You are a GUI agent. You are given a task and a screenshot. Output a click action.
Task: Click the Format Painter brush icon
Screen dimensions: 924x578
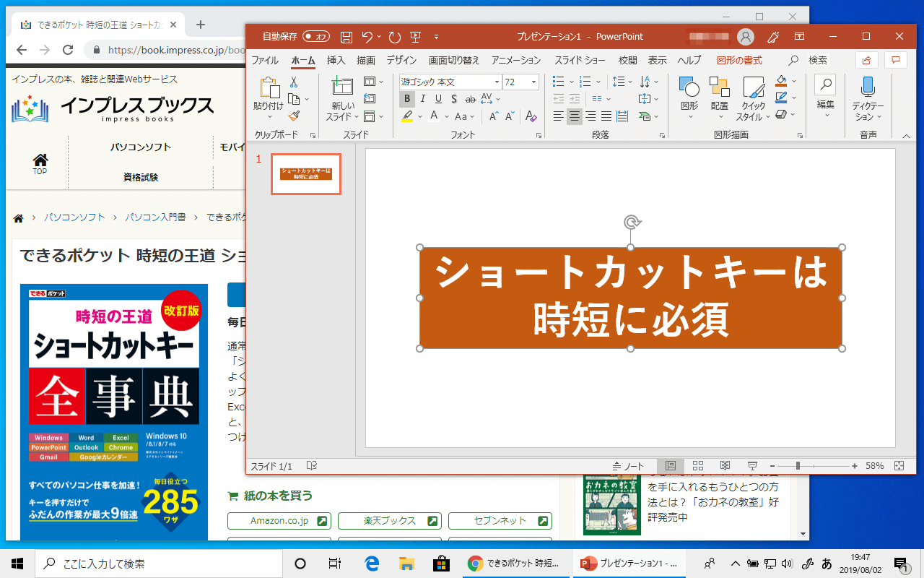click(294, 116)
